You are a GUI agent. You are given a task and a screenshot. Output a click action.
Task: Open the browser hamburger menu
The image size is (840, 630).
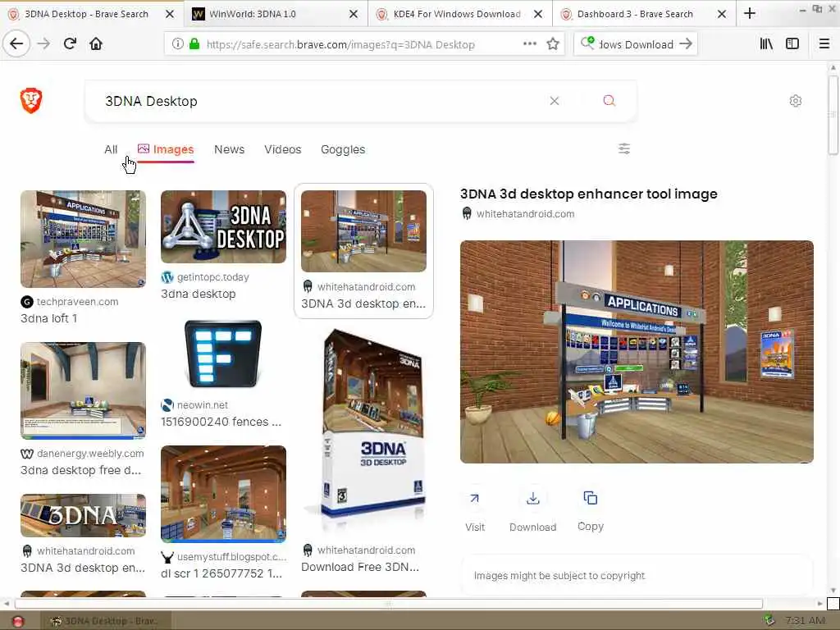coord(824,44)
